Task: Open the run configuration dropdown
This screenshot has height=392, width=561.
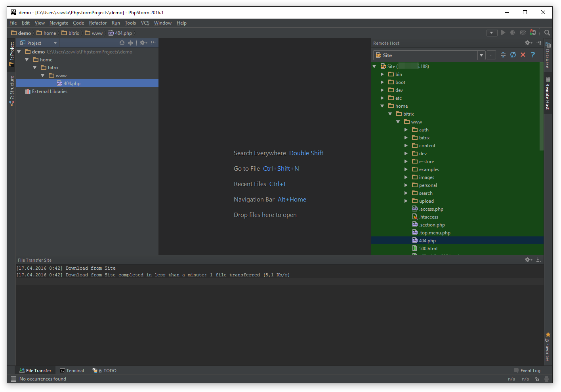Action: 492,33
